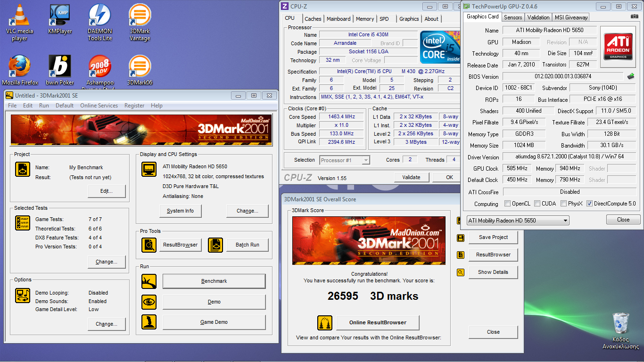Launch KMPlayer desktop icon
This screenshot has width=644, height=362.
(60, 19)
